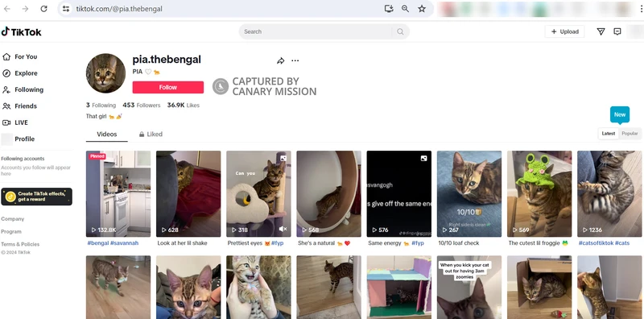Open the site information icon in address bar
Screen dimensions: 644x319
pos(66,9)
